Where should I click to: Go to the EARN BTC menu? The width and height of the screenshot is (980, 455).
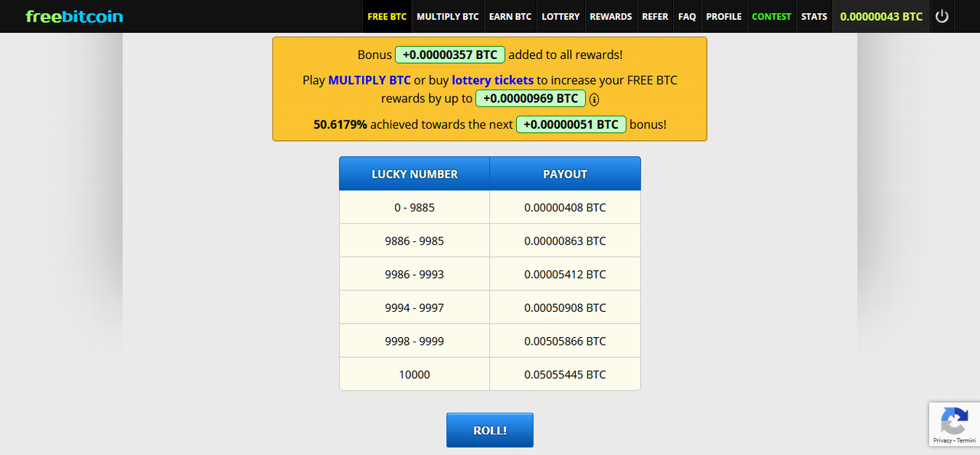point(510,16)
